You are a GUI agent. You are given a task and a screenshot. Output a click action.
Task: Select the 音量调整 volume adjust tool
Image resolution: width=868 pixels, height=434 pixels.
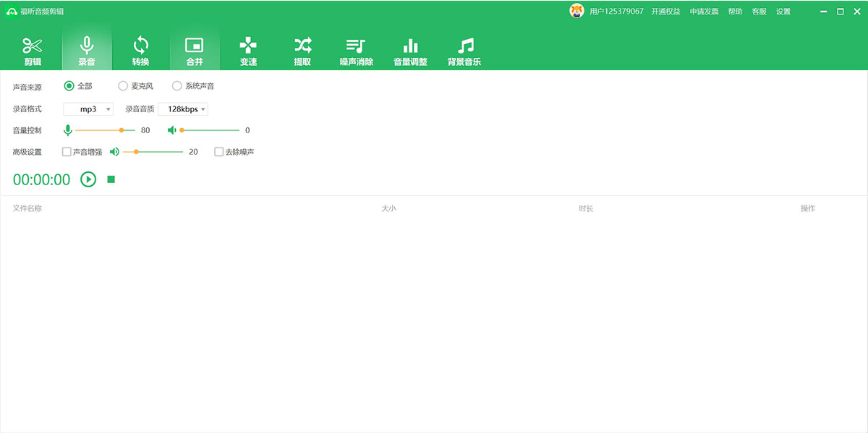410,51
